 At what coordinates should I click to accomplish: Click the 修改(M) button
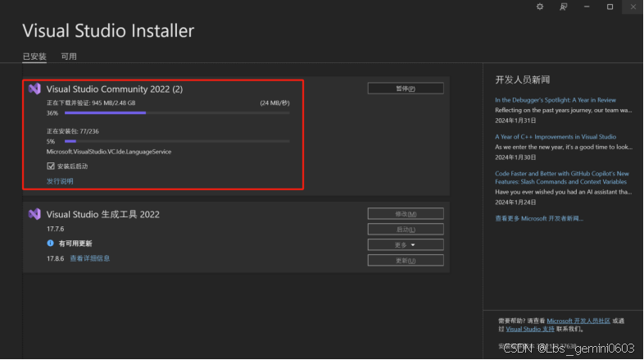click(x=406, y=214)
